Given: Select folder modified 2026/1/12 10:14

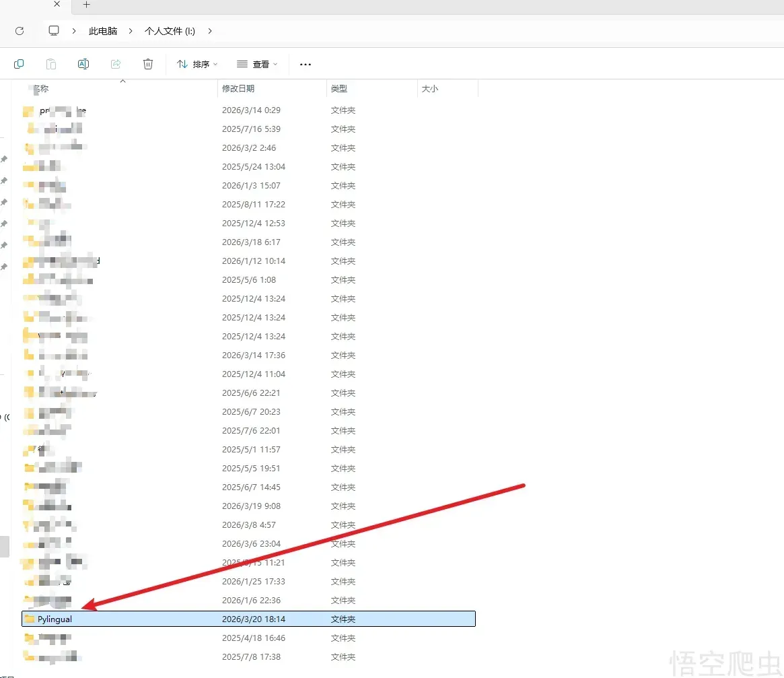Looking at the screenshot, I should coord(248,261).
